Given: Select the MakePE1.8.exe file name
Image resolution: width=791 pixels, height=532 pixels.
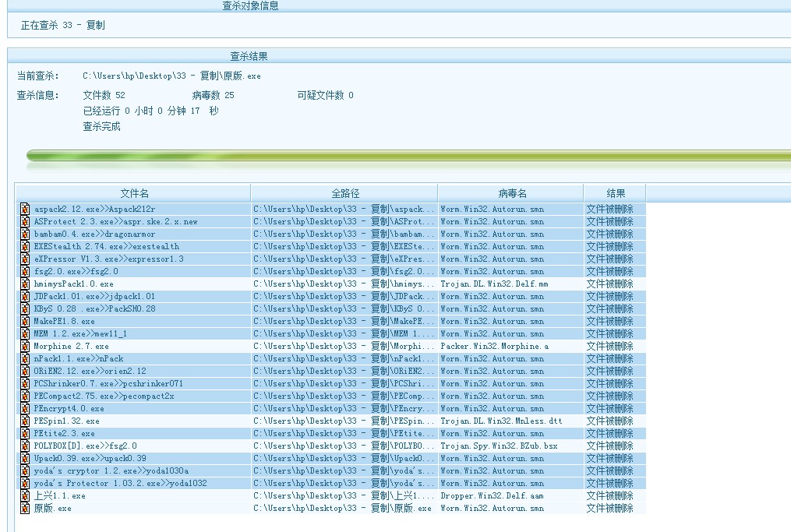Looking at the screenshot, I should [64, 321].
